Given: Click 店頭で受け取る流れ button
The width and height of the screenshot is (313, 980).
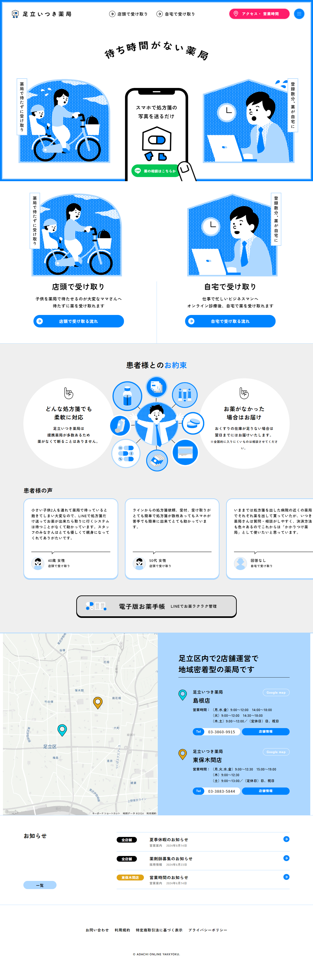Looking at the screenshot, I should tap(79, 321).
